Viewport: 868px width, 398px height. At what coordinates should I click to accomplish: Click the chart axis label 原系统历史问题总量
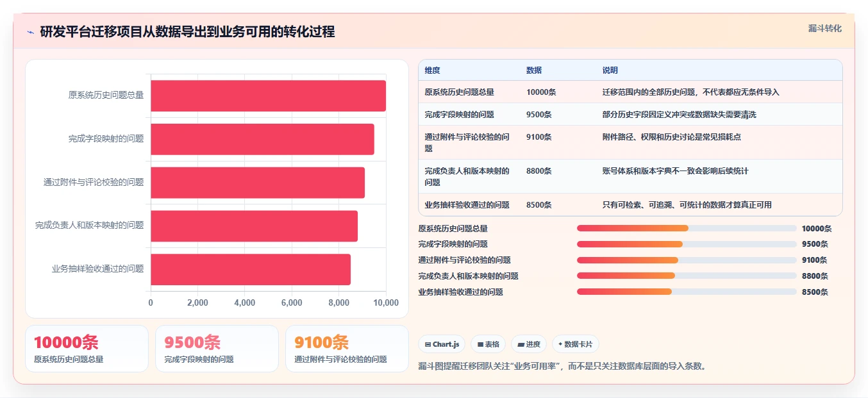click(106, 95)
